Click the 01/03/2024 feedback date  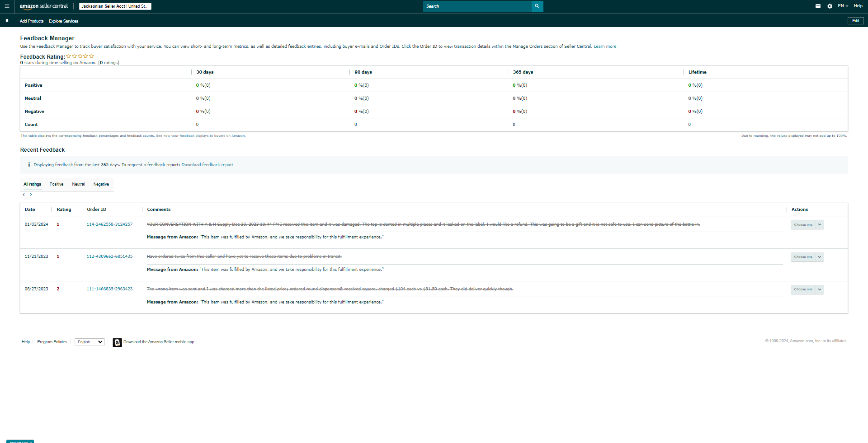click(36, 224)
